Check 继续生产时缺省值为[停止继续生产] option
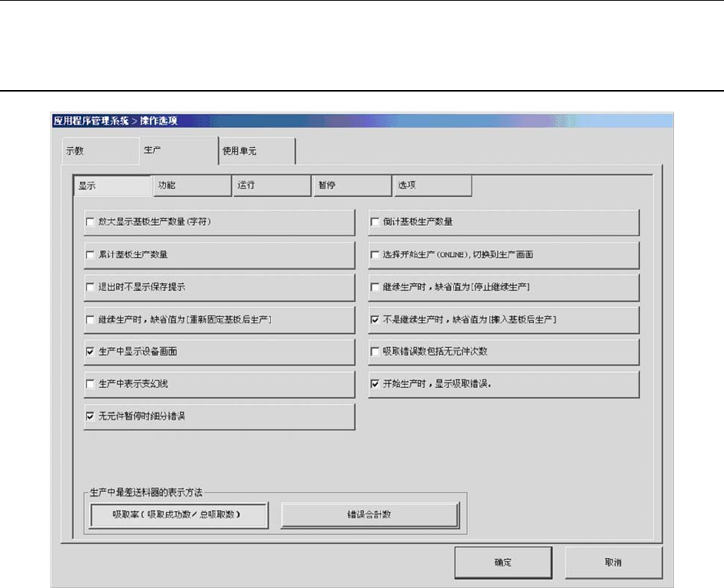Image resolution: width=724 pixels, height=588 pixels. pyautogui.click(x=375, y=287)
